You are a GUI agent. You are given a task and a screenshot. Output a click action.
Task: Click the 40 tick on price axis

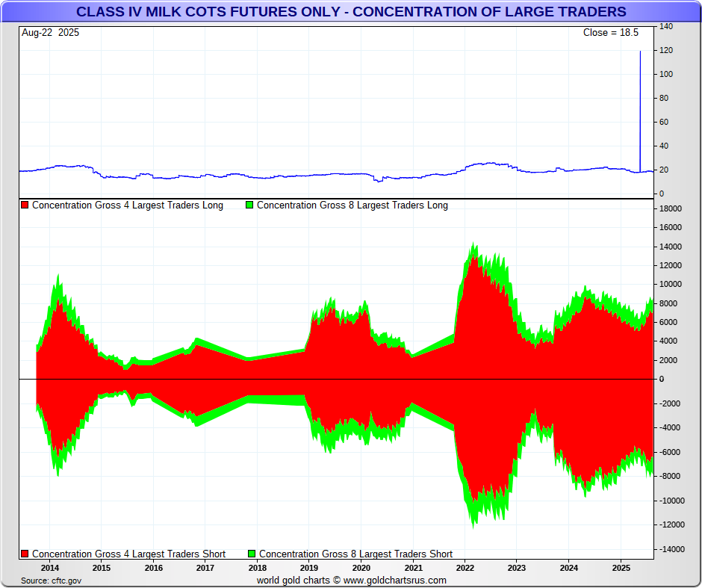[664, 146]
